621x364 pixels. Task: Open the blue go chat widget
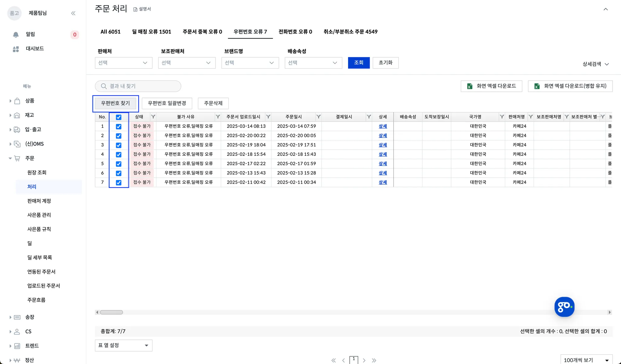(x=564, y=307)
